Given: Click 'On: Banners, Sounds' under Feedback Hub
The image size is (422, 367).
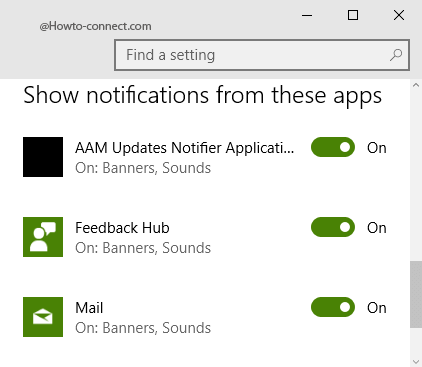Looking at the screenshot, I should coord(143,248).
